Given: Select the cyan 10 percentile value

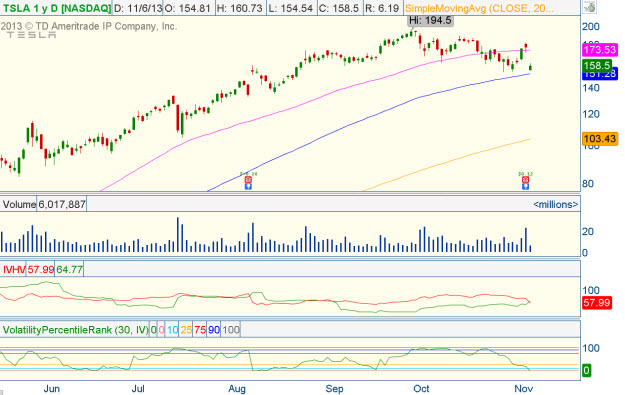Looking at the screenshot, I should [172, 330].
